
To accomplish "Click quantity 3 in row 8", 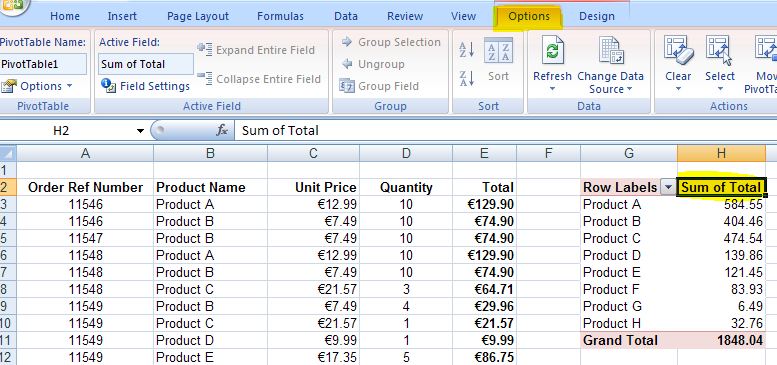I will [406, 289].
